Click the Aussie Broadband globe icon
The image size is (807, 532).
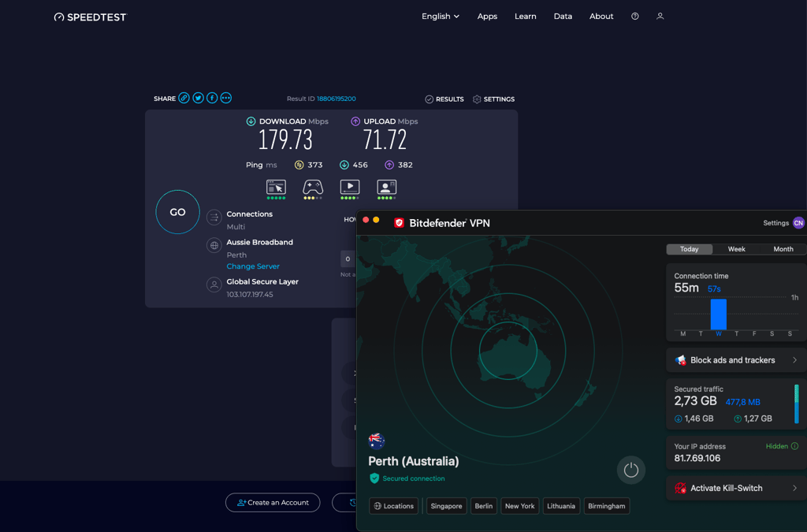[x=214, y=246]
